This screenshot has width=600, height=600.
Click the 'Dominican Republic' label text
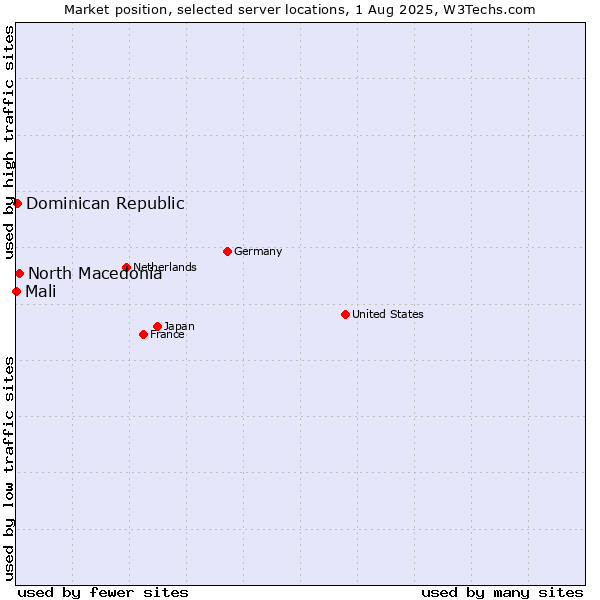tap(106, 204)
